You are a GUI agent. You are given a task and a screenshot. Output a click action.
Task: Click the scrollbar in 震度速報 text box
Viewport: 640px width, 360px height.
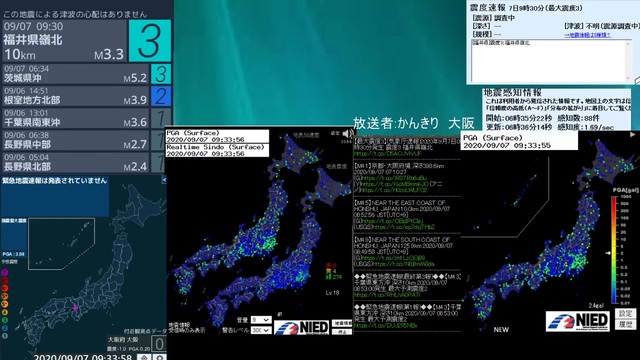(x=628, y=60)
